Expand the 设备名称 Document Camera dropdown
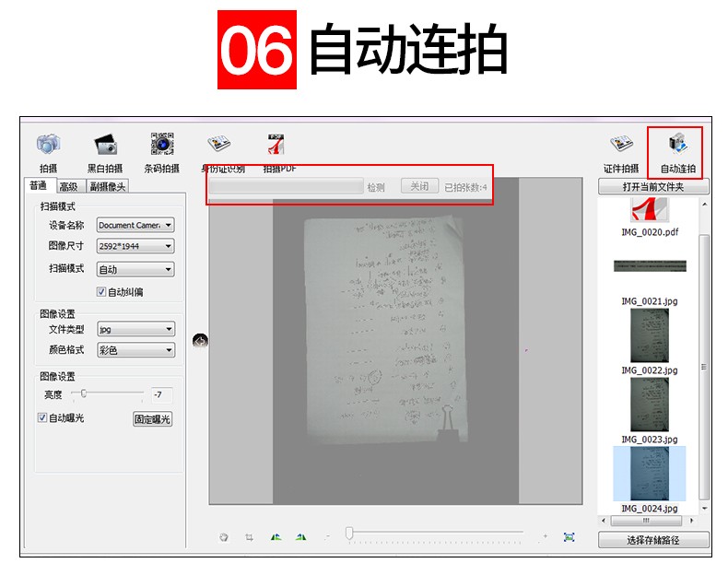 tap(135, 225)
